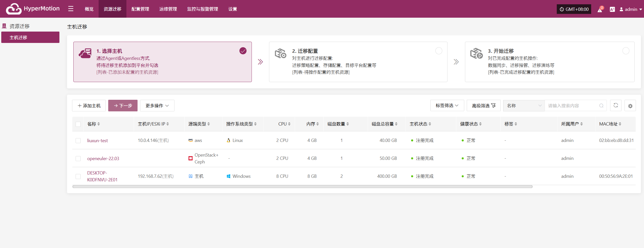This screenshot has height=248, width=644.
Task: Open table column settings gear icon
Action: click(630, 106)
